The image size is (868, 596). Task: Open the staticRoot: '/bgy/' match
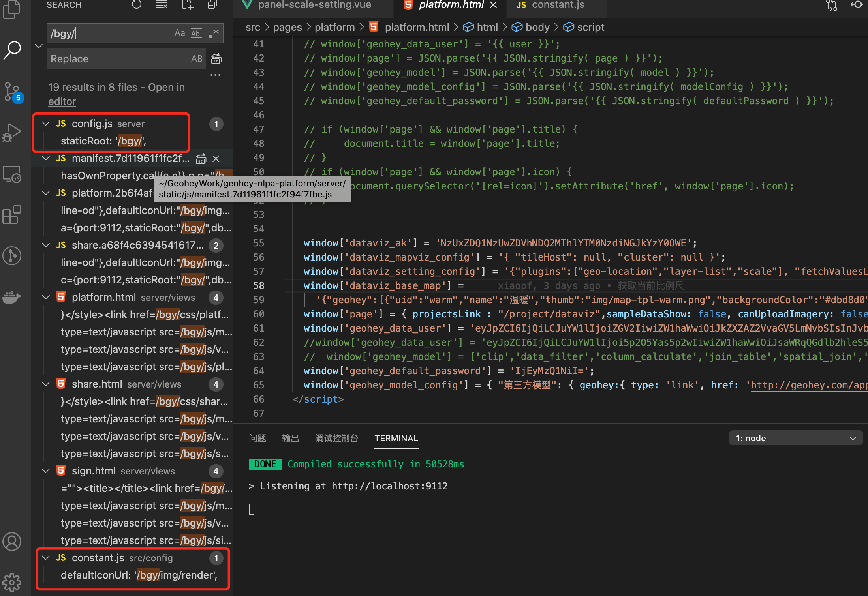[x=103, y=141]
